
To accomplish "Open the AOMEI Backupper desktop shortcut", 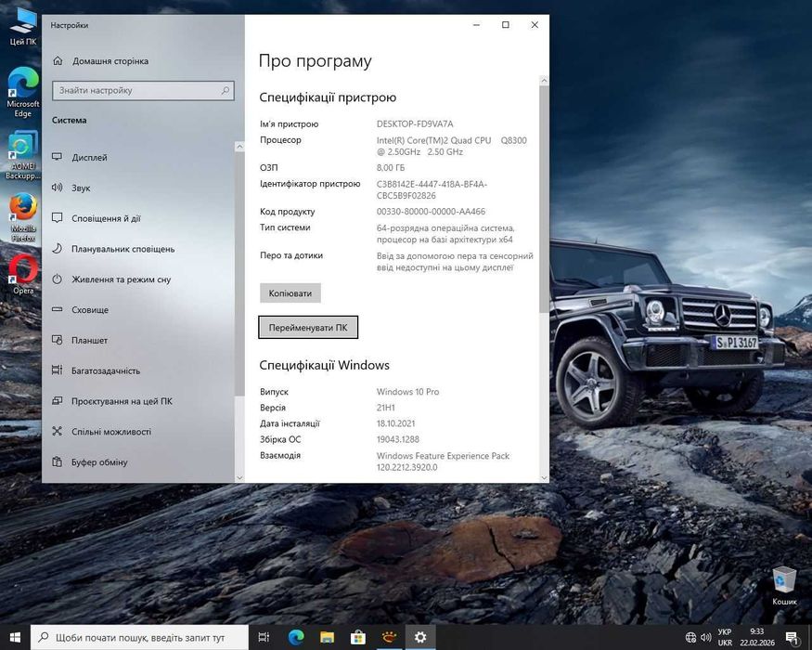I will (23, 155).
